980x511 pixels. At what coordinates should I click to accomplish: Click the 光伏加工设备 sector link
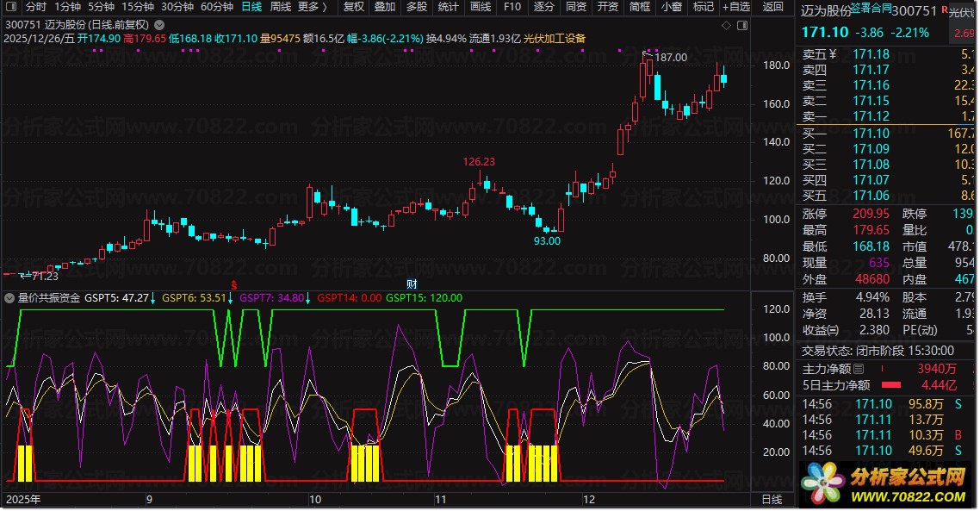click(x=555, y=39)
